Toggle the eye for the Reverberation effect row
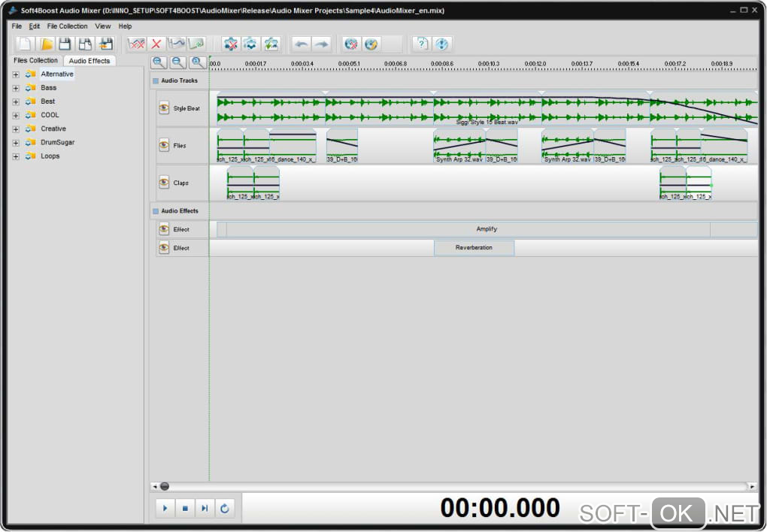767x532 pixels. point(164,248)
